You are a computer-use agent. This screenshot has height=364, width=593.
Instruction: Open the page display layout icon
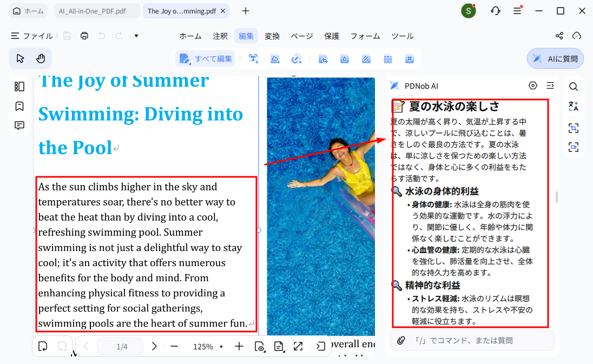pyautogui.click(x=279, y=346)
